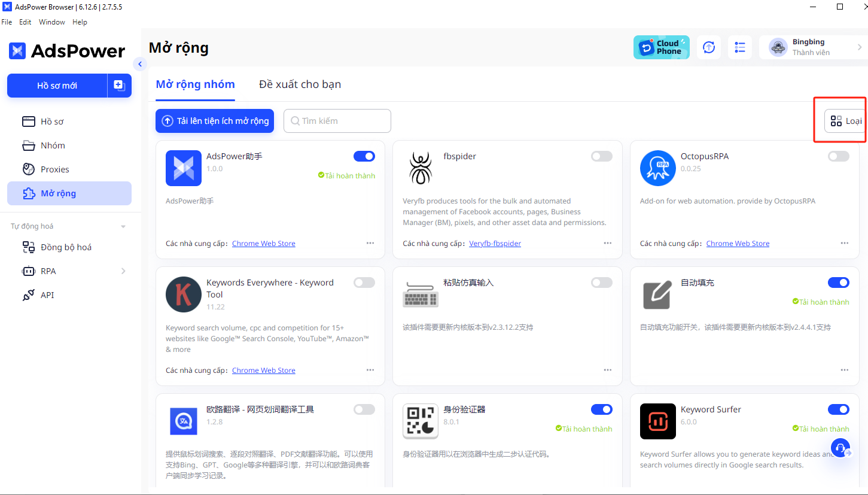The height and width of the screenshot is (495, 868).
Task: Switch to Đề xuất cho bạn tab
Action: pos(300,84)
